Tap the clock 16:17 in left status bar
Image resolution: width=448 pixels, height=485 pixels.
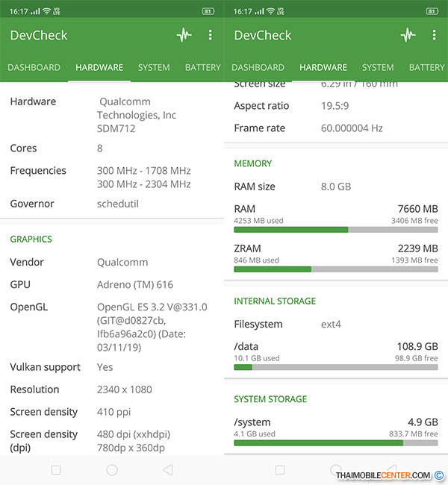(19, 12)
